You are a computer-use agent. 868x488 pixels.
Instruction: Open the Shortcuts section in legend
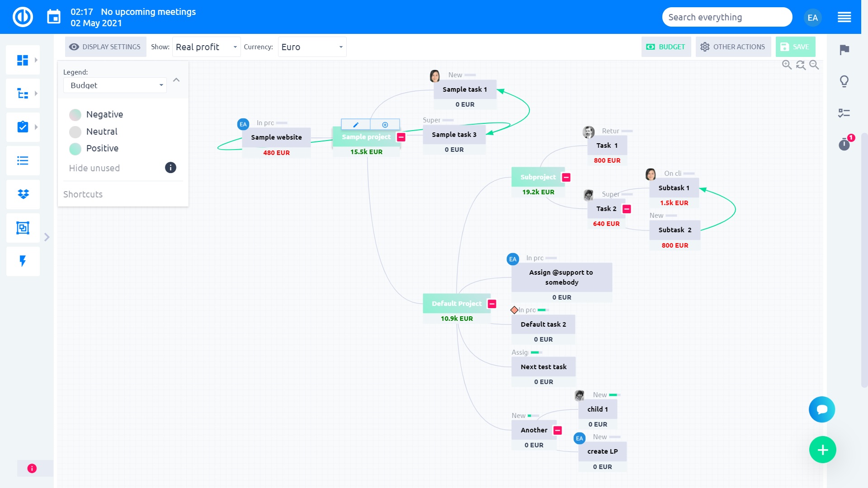[83, 194]
